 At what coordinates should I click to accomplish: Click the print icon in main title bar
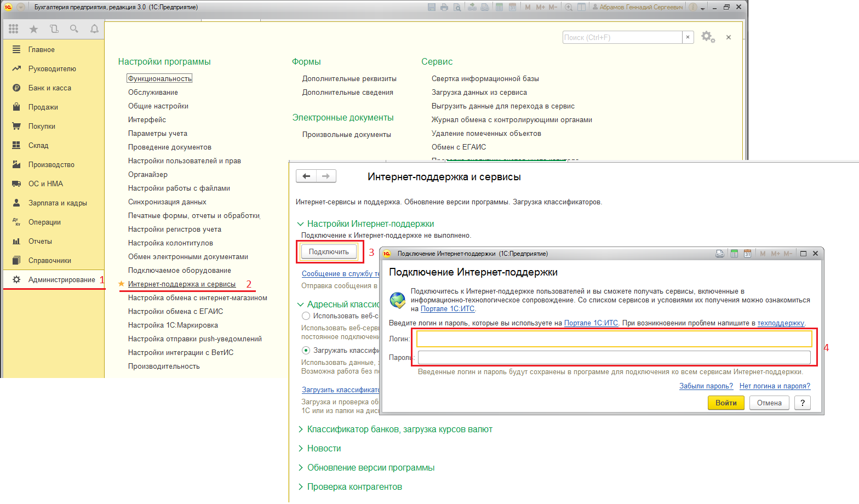click(444, 7)
